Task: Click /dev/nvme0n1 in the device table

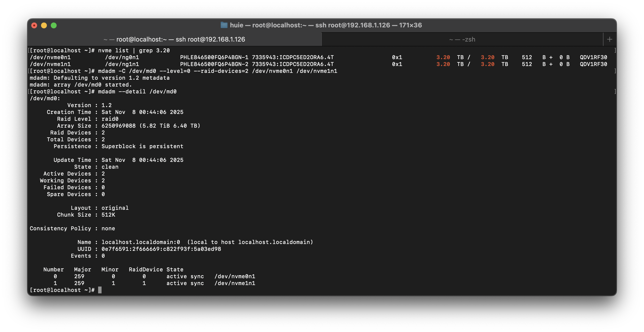Action: tap(235, 277)
